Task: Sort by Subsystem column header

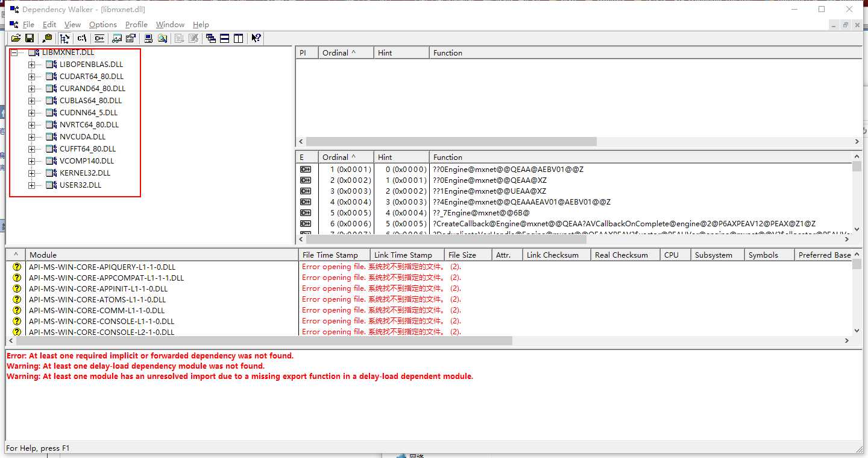Action: click(x=717, y=255)
